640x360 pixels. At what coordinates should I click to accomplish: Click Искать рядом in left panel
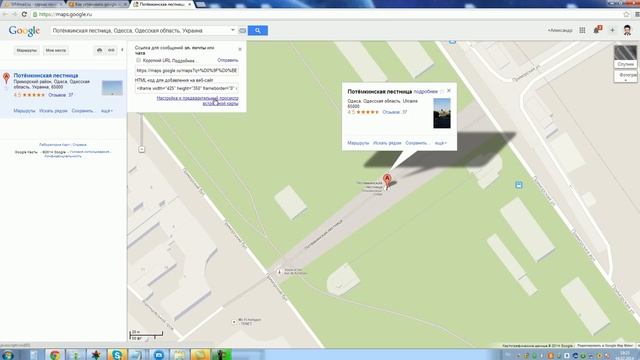coord(53,111)
